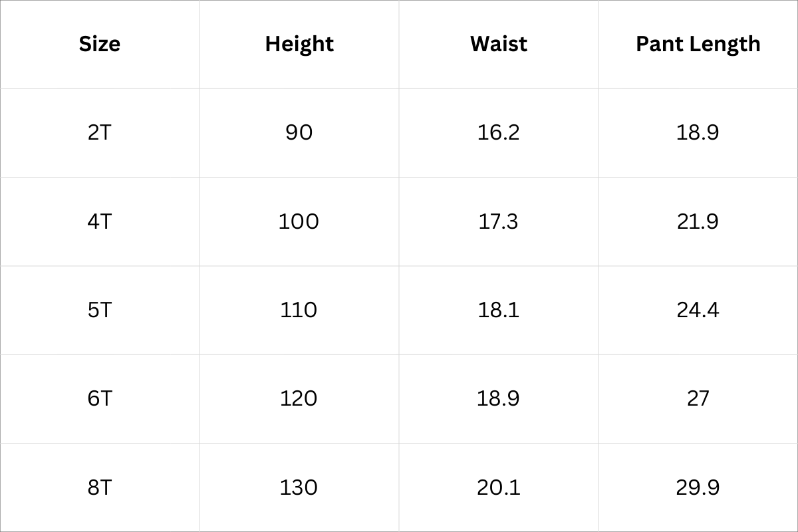Select the 8T size cell
The image size is (798, 532).
100,487
